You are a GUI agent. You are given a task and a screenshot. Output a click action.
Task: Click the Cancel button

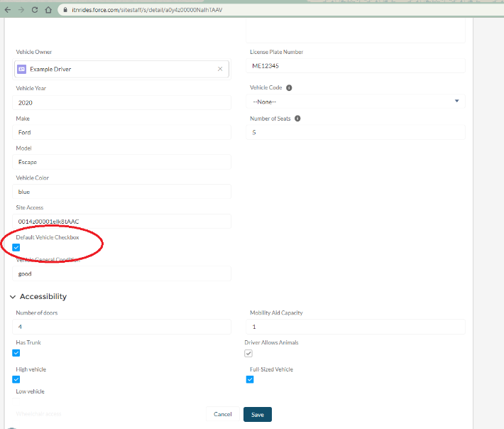pyautogui.click(x=223, y=414)
